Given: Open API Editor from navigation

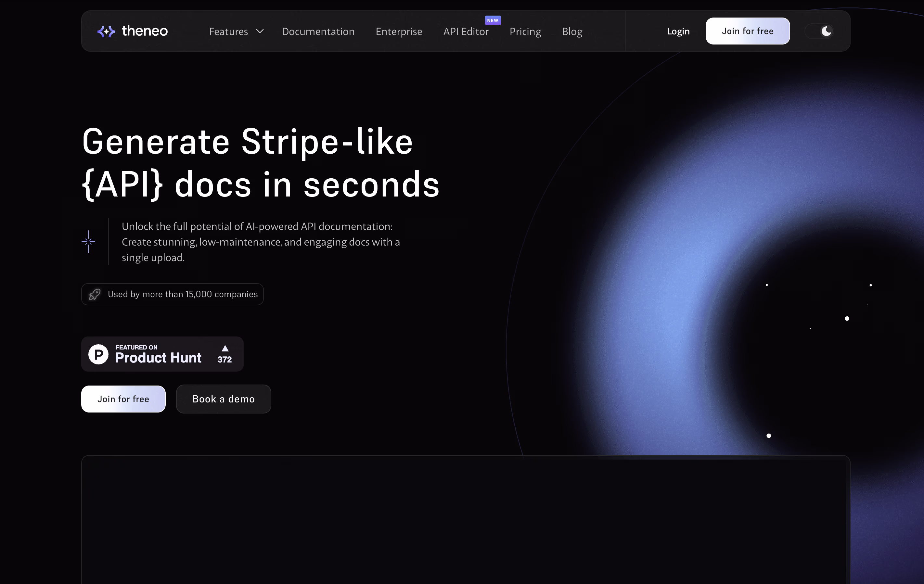Looking at the screenshot, I should pos(466,32).
